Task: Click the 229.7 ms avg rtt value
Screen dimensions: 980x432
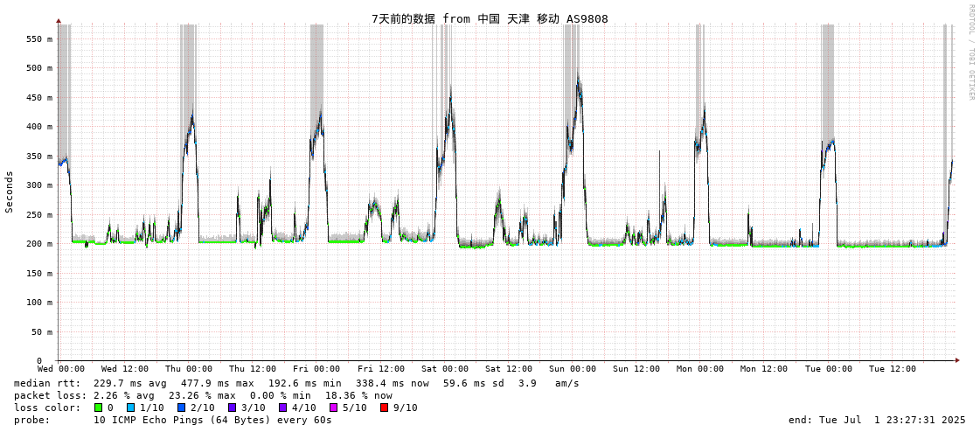Action: point(130,383)
